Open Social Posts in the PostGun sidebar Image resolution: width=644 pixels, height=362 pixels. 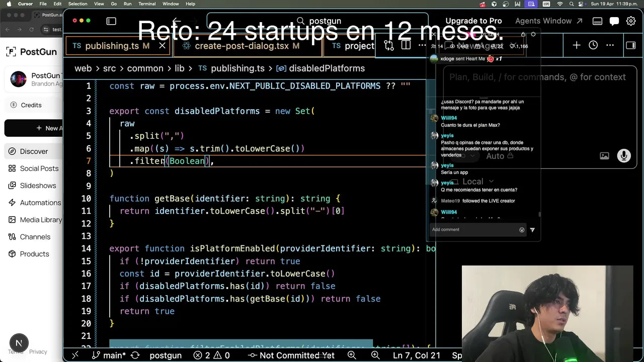coord(34,168)
